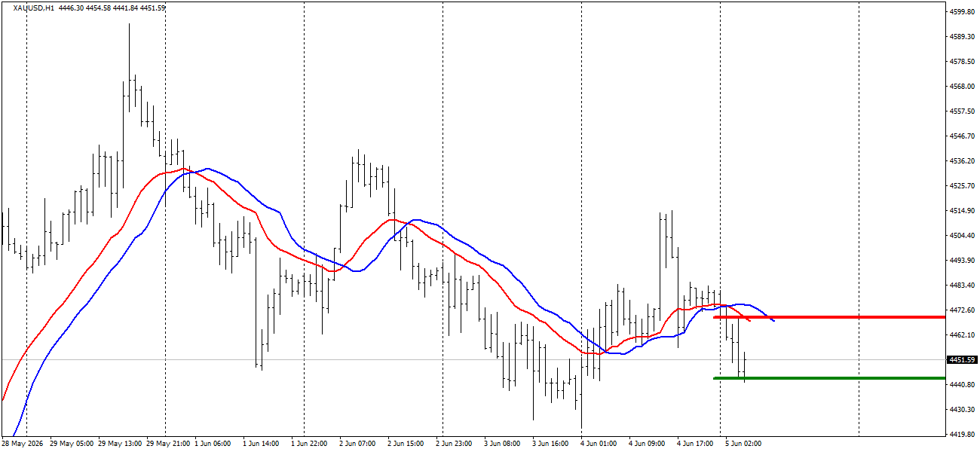980x452 pixels.
Task: Click the 4 Jun 09:00 time label
Action: click(x=647, y=444)
